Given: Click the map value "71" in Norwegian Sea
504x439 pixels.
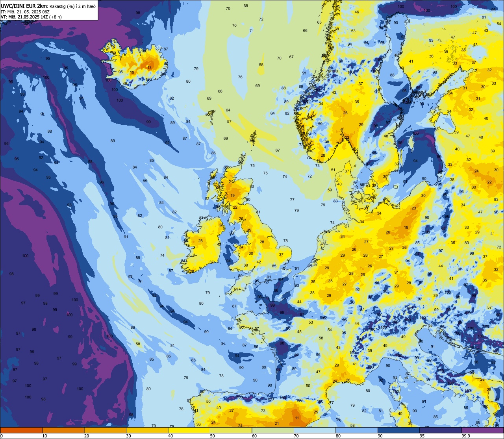Looking at the screenshot, I should coord(252,31).
